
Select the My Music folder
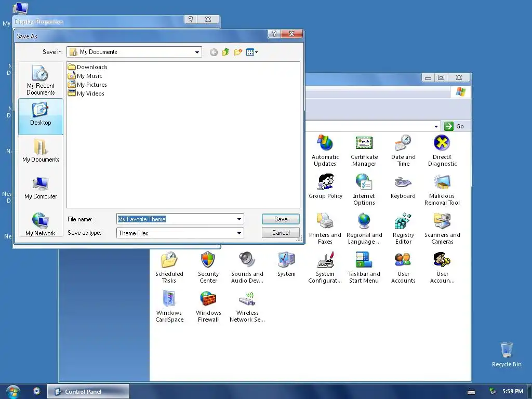85,76
